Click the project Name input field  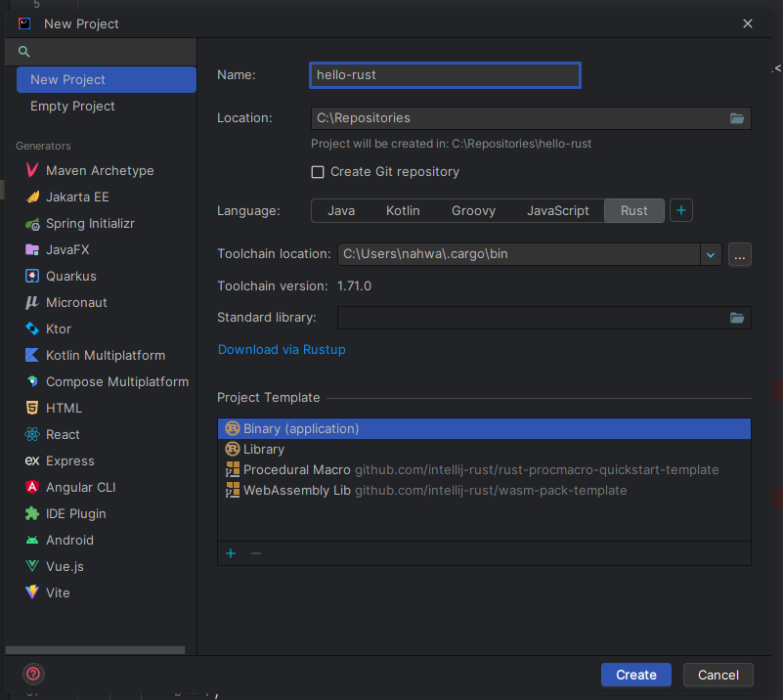click(x=445, y=75)
